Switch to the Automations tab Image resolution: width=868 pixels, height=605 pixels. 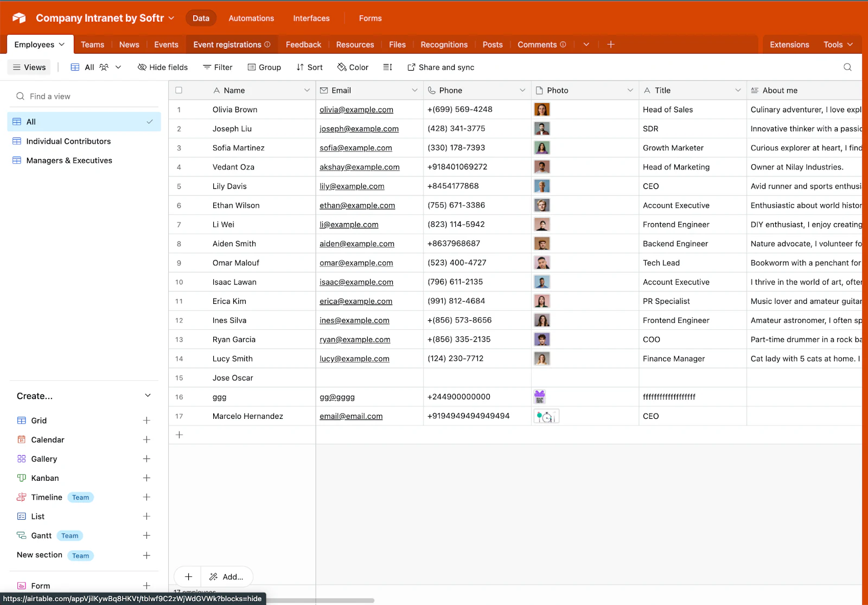pyautogui.click(x=251, y=18)
